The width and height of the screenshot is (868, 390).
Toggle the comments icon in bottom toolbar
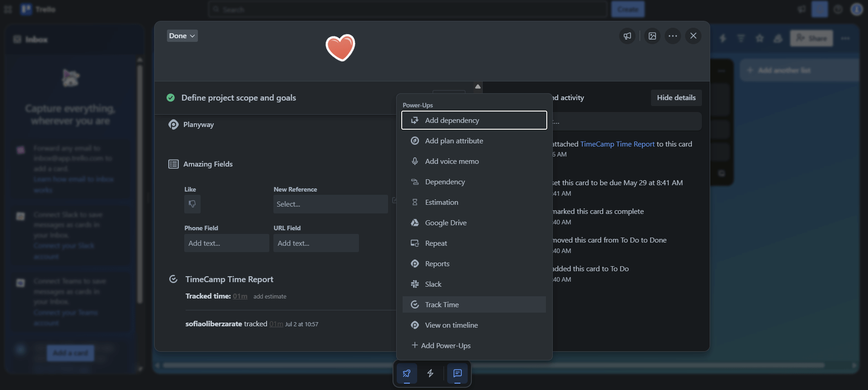[x=457, y=373]
